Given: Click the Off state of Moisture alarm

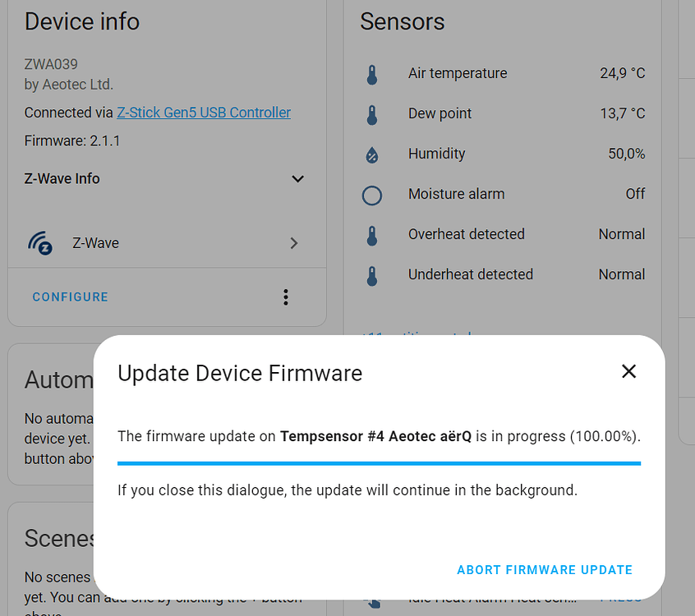Looking at the screenshot, I should [x=634, y=194].
